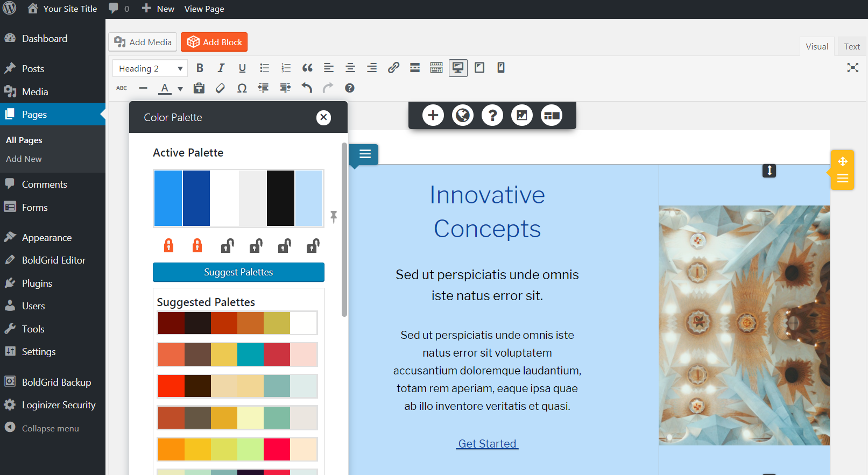Click the sagrada ceiling image thumbnail
Viewport: 868px width, 475px height.
coord(744,325)
